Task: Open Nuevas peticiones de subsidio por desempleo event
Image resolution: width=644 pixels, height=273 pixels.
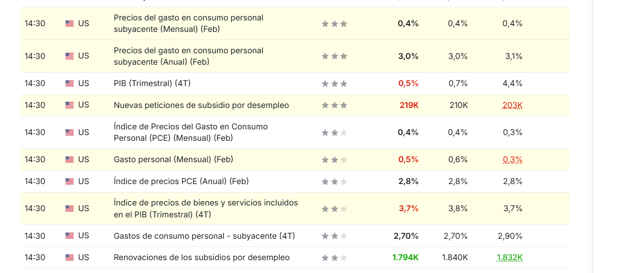Action: click(201, 105)
